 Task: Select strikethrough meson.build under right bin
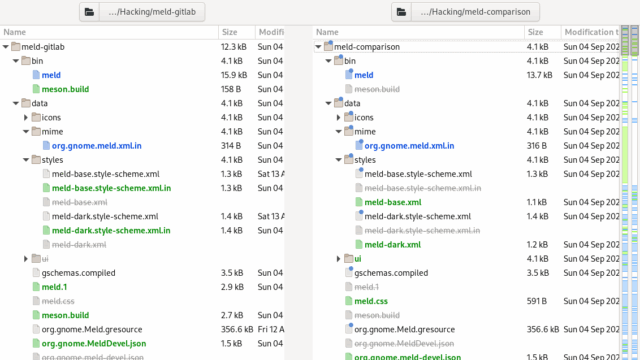click(377, 89)
